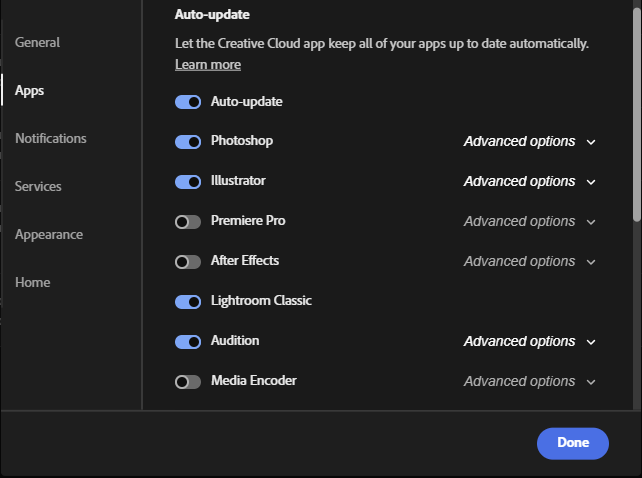Turn off Lightroom Classic auto-update

[188, 302]
